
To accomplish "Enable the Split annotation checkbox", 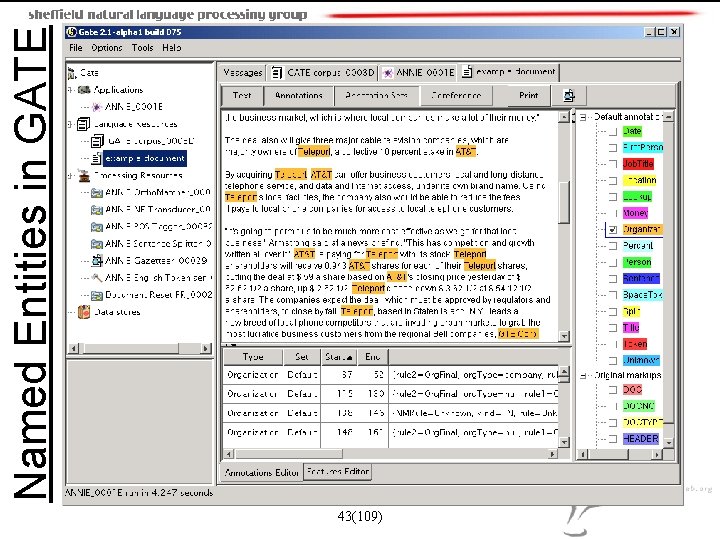I will coord(613,311).
